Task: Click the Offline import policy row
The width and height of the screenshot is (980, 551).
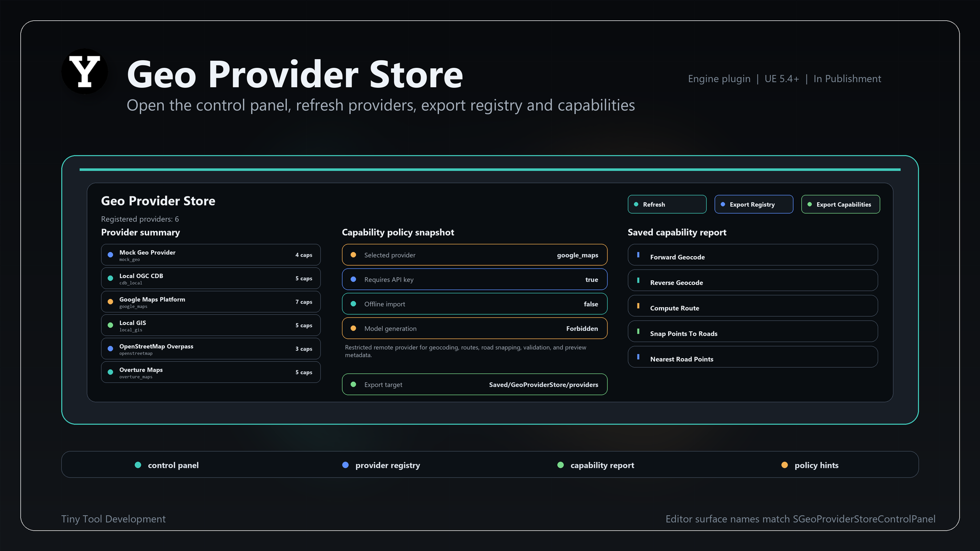Action: (475, 304)
